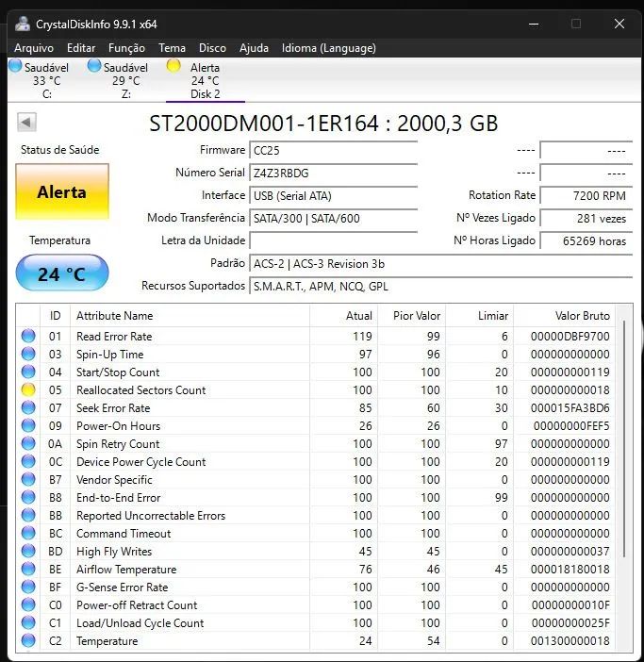Screen dimensions: 644x662
Task: Click the Valor Bruto column header
Action: click(x=564, y=315)
